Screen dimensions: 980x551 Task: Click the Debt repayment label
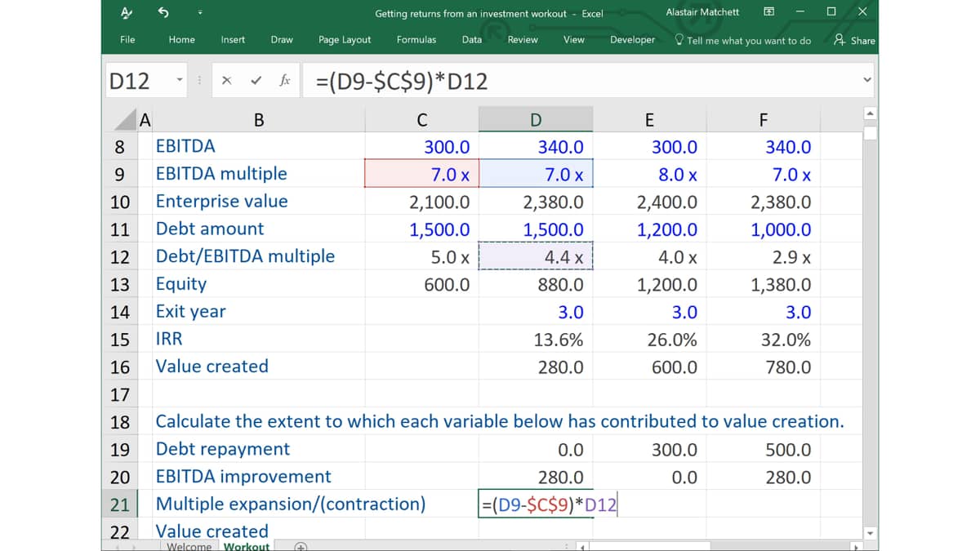click(x=223, y=449)
